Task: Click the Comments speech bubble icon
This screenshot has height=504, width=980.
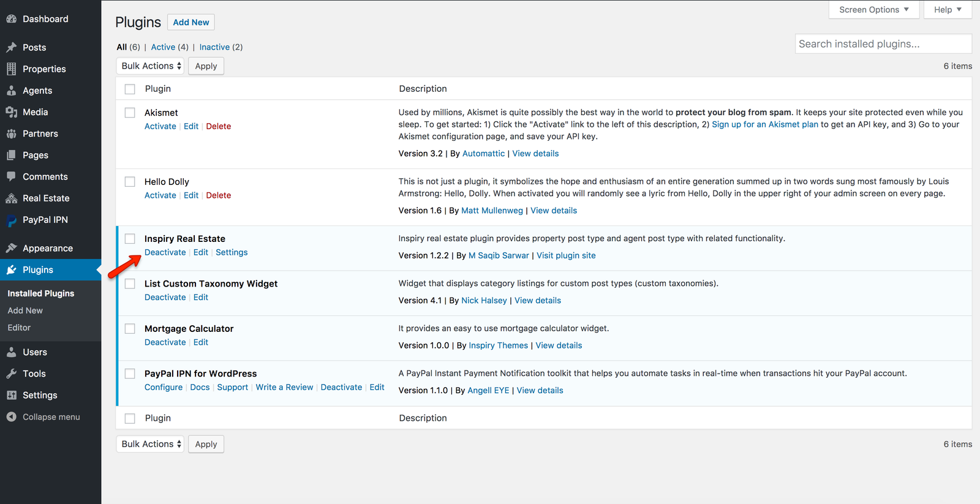Action: pyautogui.click(x=11, y=176)
